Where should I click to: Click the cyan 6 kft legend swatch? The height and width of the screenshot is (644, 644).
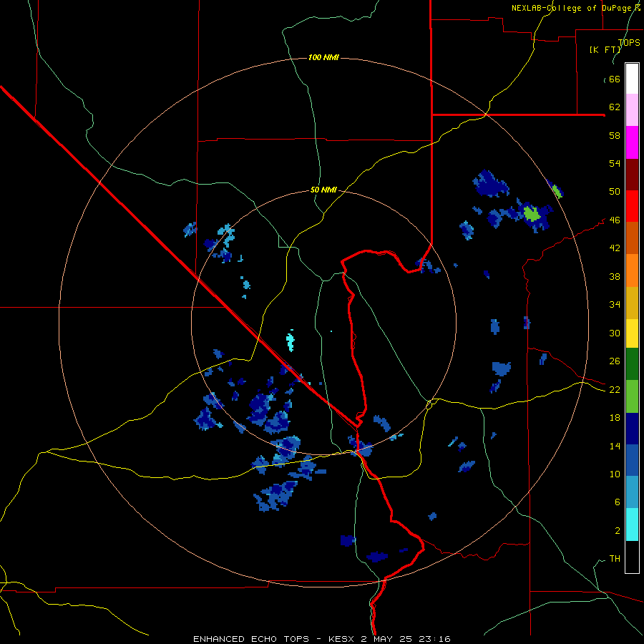(x=632, y=525)
